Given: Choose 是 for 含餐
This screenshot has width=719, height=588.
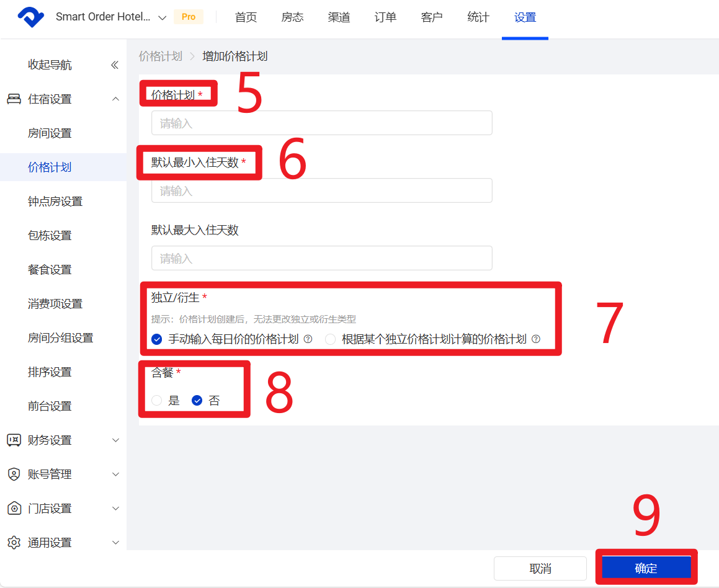Looking at the screenshot, I should pyautogui.click(x=157, y=401).
